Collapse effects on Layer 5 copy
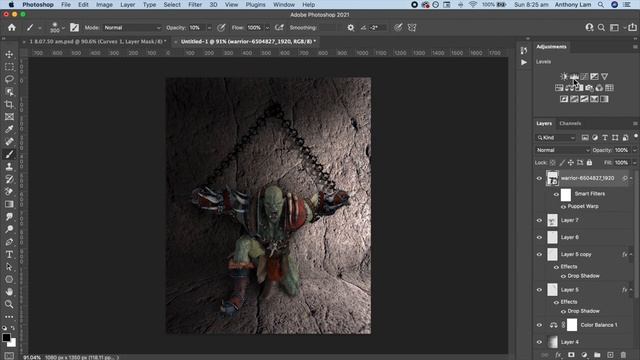This screenshot has height=360, width=640. pyautogui.click(x=631, y=255)
